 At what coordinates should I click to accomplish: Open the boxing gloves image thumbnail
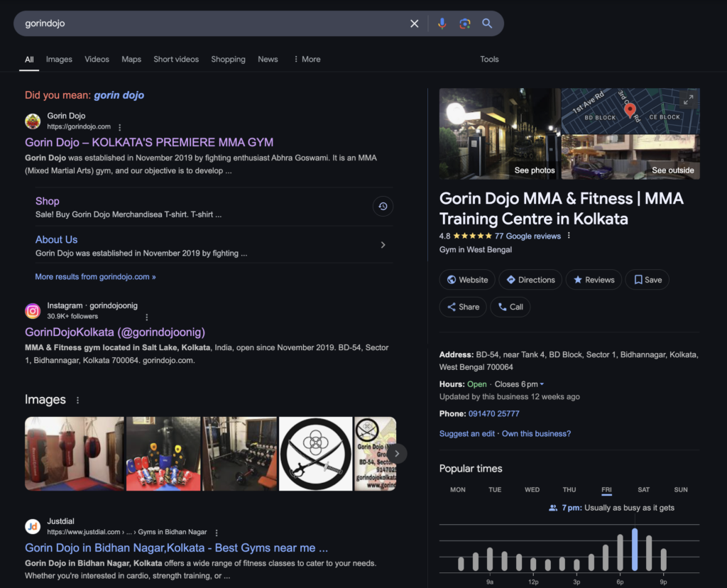point(163,454)
